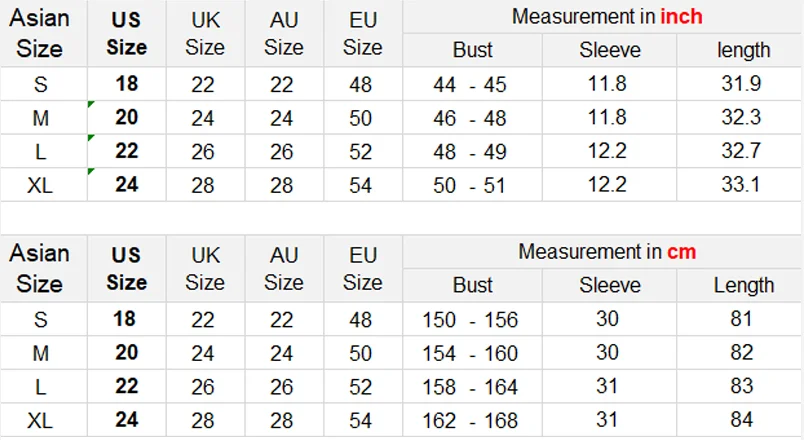Click the length value 32.7

[741, 151]
